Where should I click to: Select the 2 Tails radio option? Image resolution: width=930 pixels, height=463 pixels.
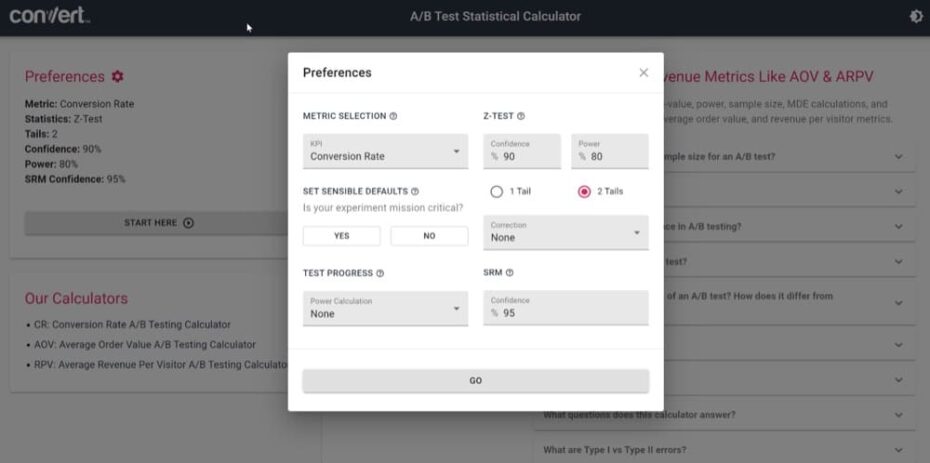point(584,192)
